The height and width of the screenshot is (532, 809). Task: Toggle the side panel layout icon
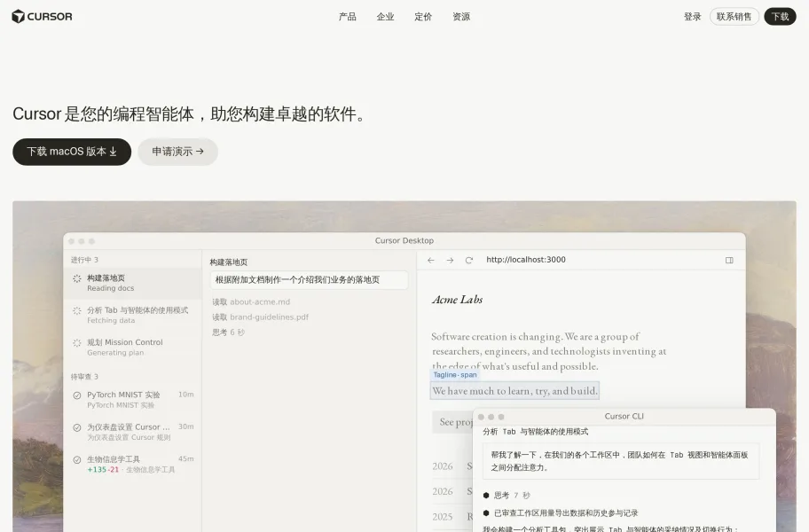click(729, 261)
